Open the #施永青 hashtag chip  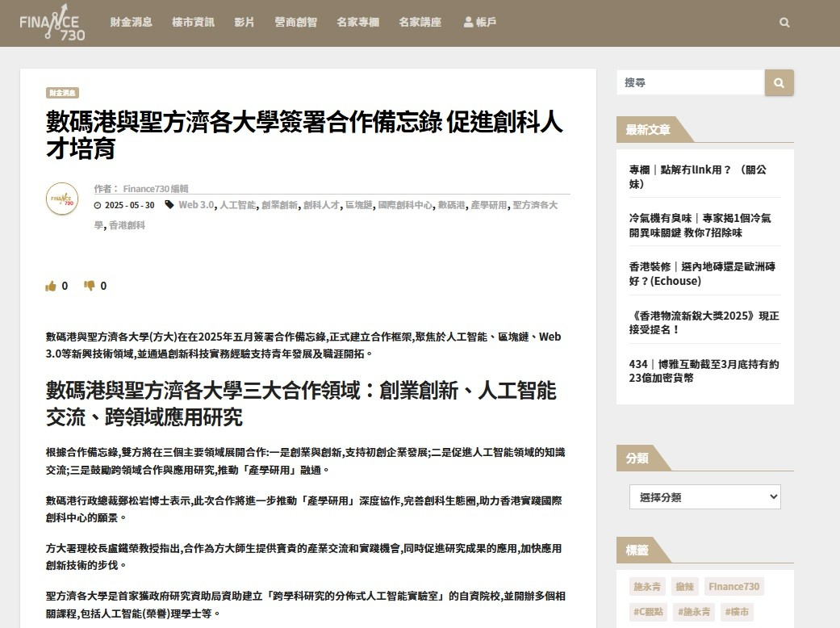[x=694, y=612]
